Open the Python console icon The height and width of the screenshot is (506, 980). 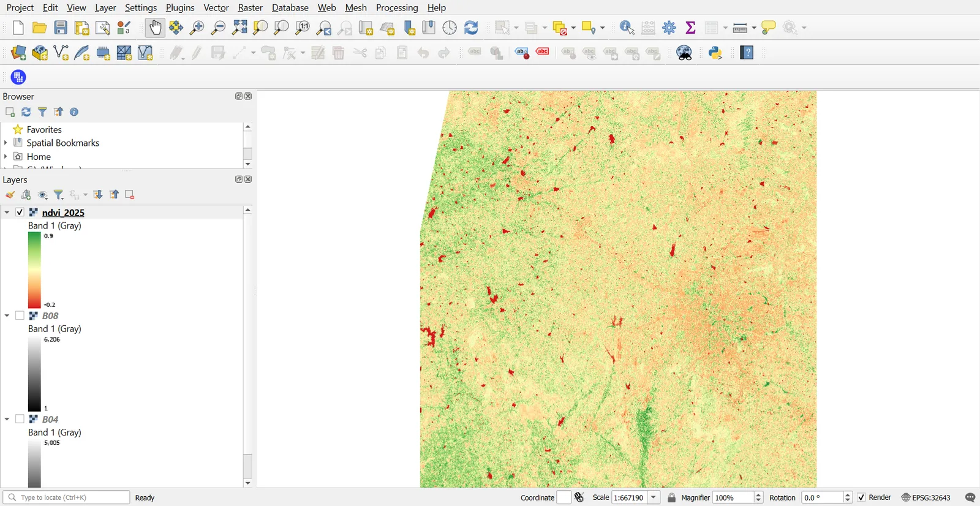click(x=715, y=53)
